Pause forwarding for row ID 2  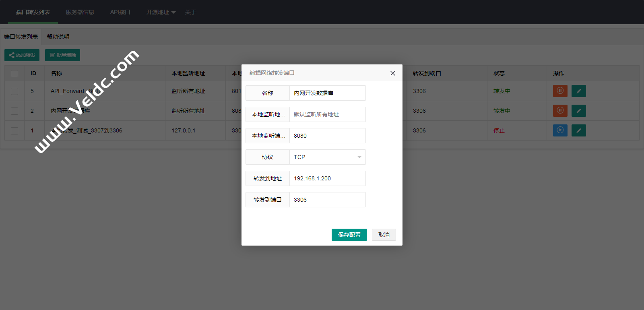pyautogui.click(x=560, y=111)
